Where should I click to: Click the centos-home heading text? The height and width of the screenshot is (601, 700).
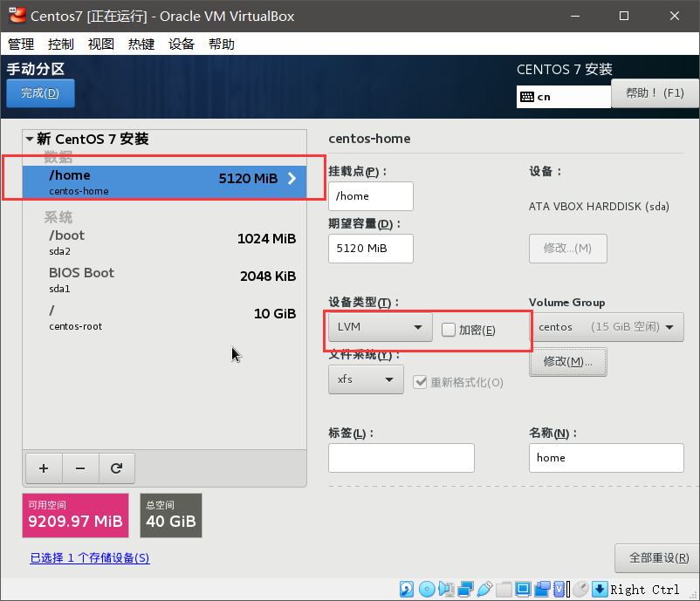click(369, 139)
